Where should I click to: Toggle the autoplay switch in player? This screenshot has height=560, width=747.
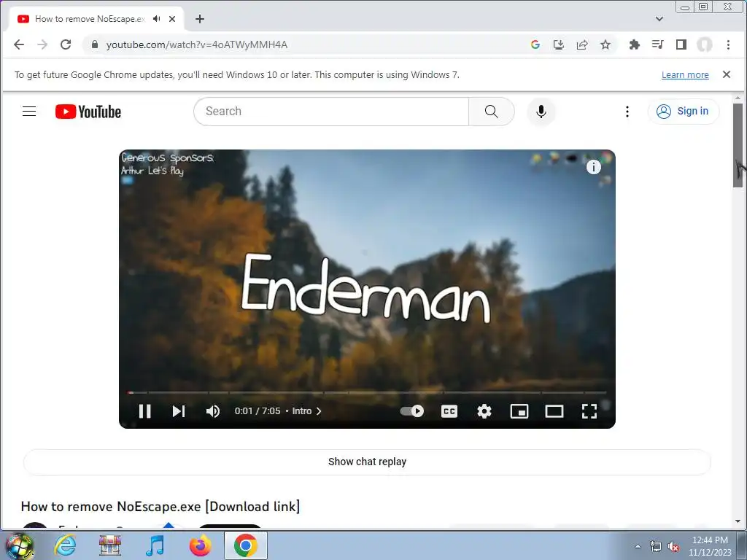click(x=412, y=411)
